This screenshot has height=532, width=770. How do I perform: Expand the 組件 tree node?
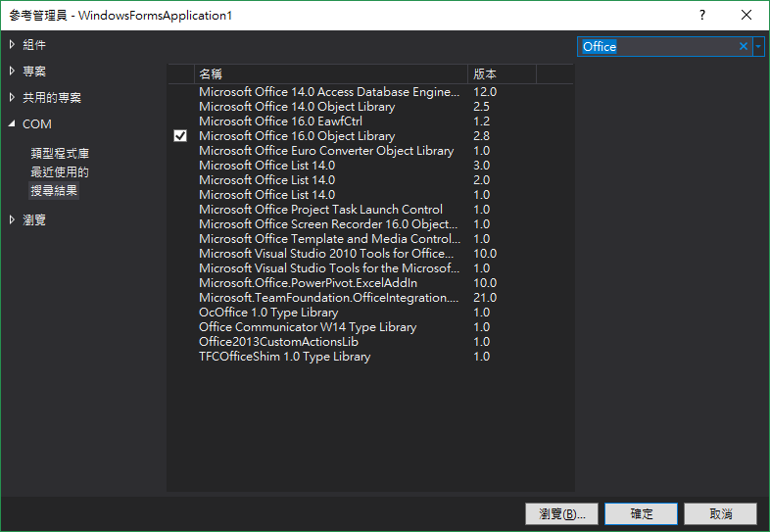tap(12, 45)
